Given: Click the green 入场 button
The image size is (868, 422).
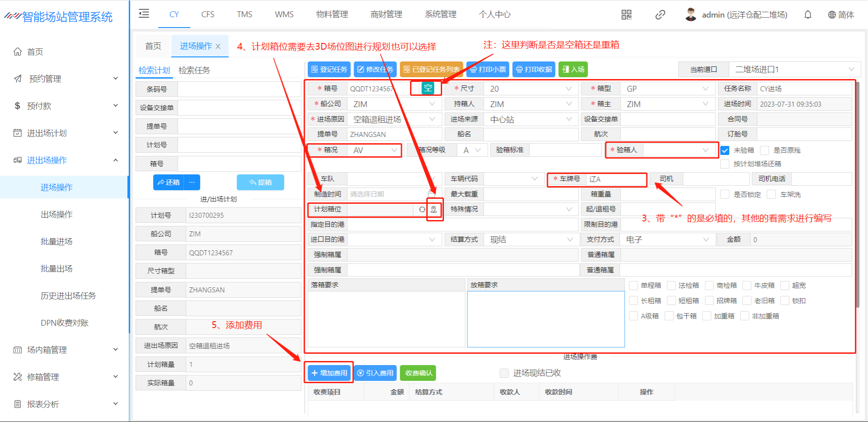Looking at the screenshot, I should click(x=573, y=70).
